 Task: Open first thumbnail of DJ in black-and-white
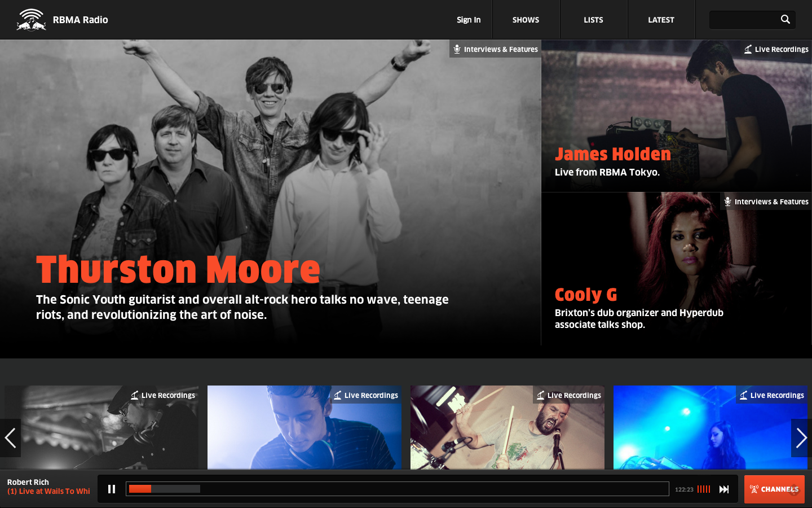tap(101, 427)
